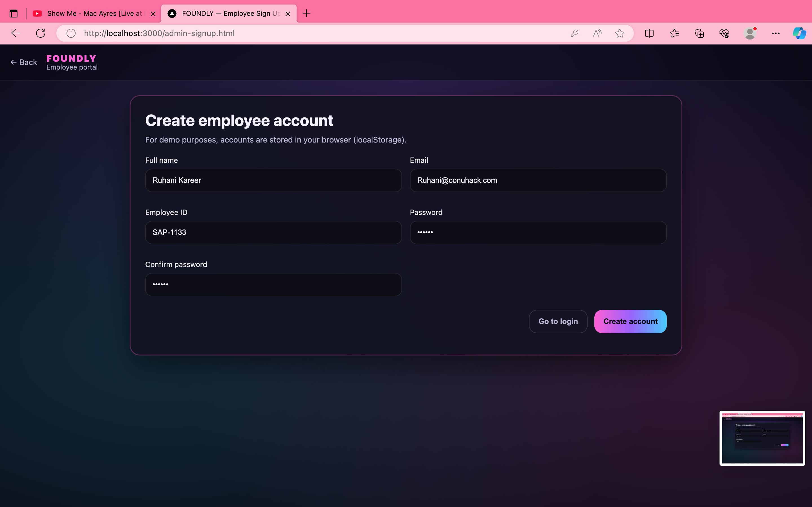Reload the page with refresh icon
Image resolution: width=812 pixels, height=507 pixels.
pos(41,33)
